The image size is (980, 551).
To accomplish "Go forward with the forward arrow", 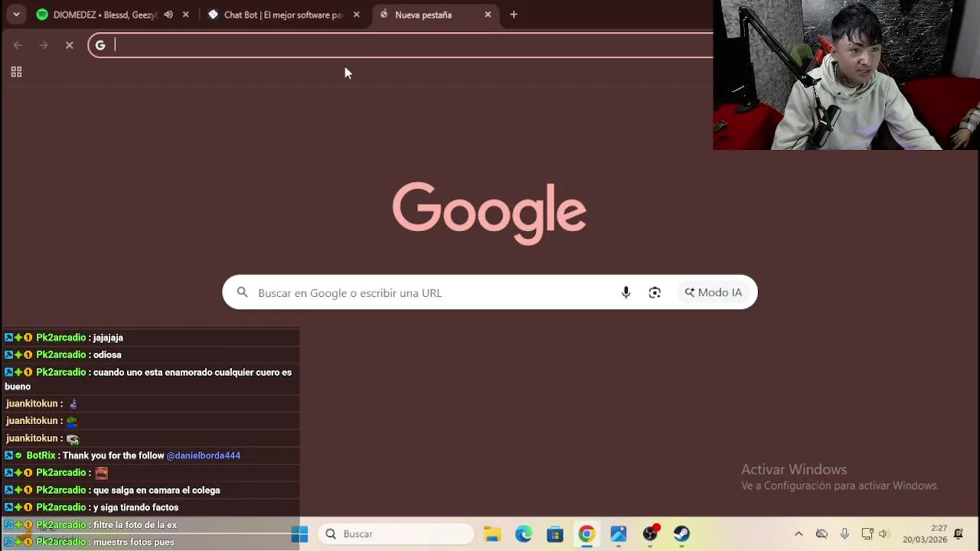I will pyautogui.click(x=44, y=45).
